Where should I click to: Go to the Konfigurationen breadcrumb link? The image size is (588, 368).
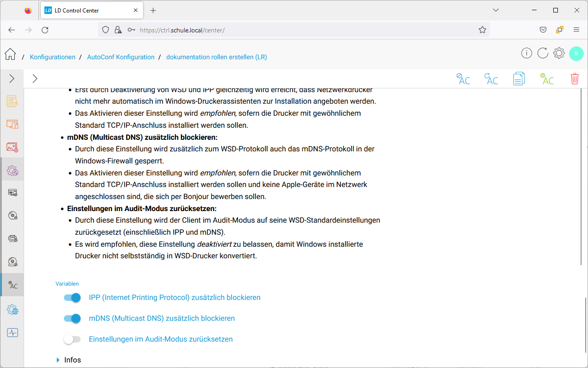pyautogui.click(x=53, y=57)
